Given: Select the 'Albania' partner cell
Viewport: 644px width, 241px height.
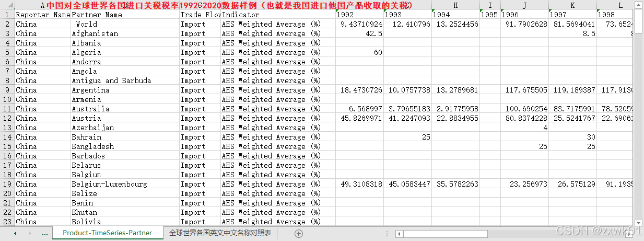Looking at the screenshot, I should click(125, 43).
